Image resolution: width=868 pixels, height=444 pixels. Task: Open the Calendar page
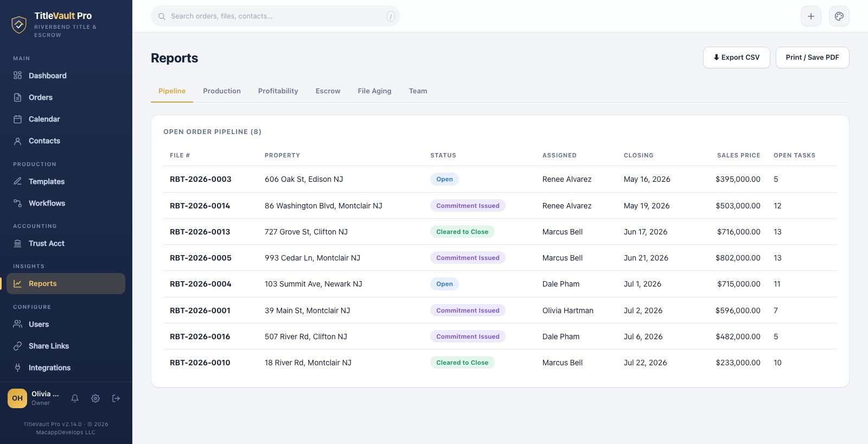tap(66, 119)
